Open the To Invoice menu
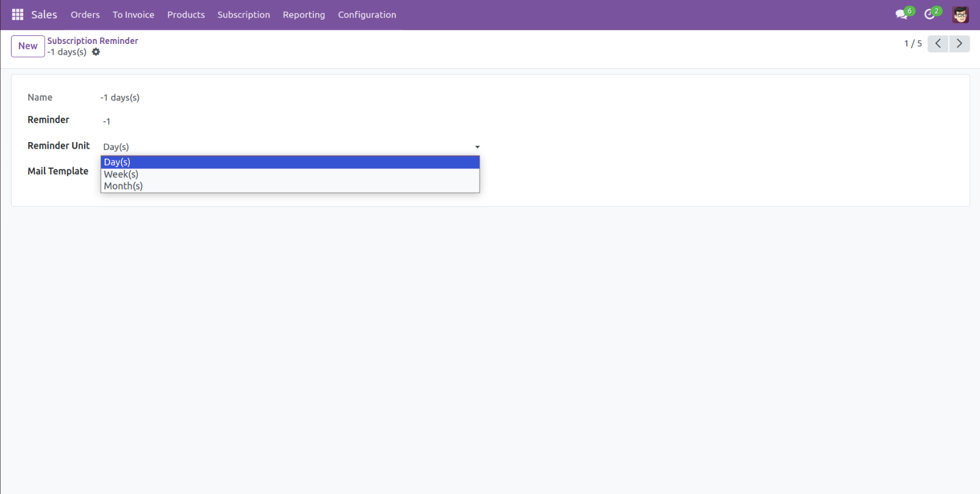The width and height of the screenshot is (980, 494). [133, 15]
